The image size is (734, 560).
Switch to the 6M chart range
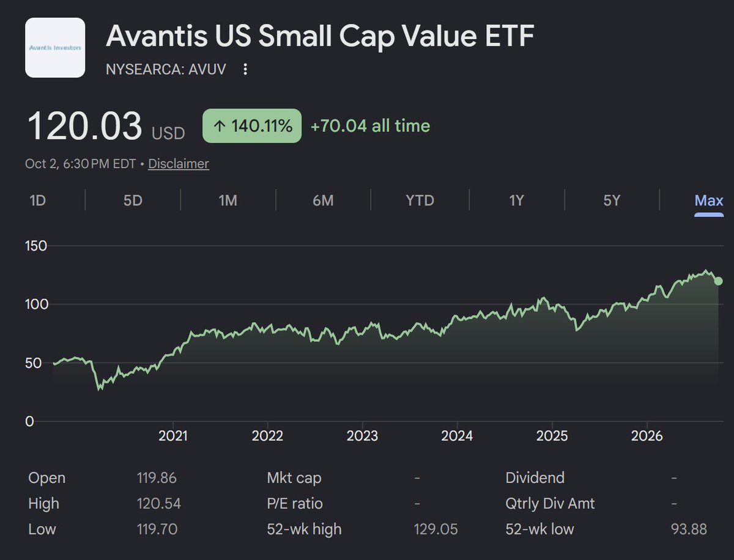(323, 201)
